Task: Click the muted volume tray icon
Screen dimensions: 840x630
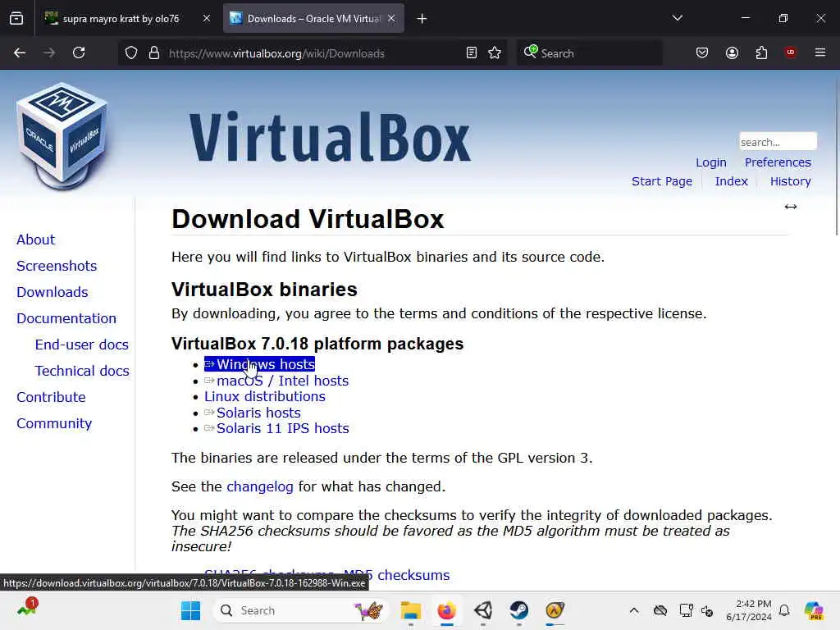Action: (707, 611)
